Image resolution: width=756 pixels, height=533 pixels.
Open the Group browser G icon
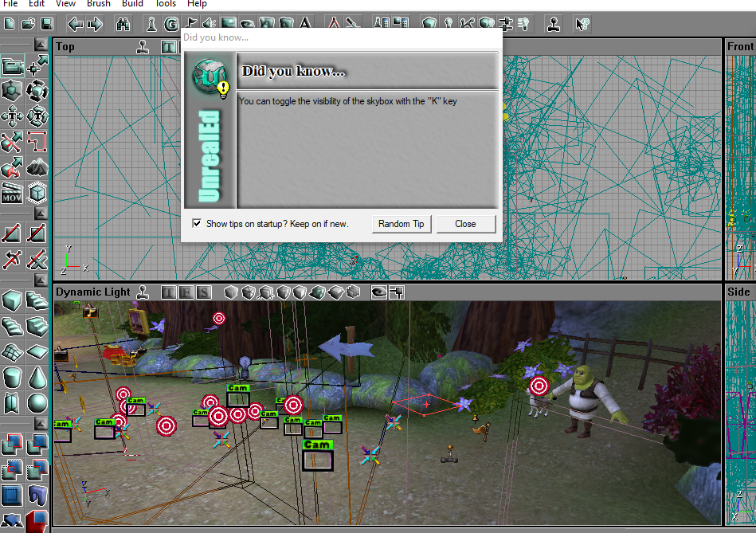click(170, 24)
